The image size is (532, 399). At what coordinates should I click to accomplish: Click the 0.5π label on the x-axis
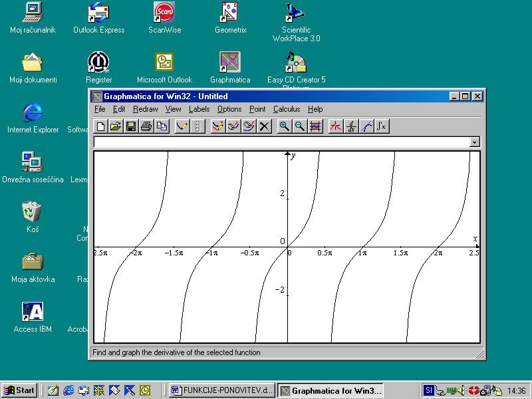click(x=325, y=253)
